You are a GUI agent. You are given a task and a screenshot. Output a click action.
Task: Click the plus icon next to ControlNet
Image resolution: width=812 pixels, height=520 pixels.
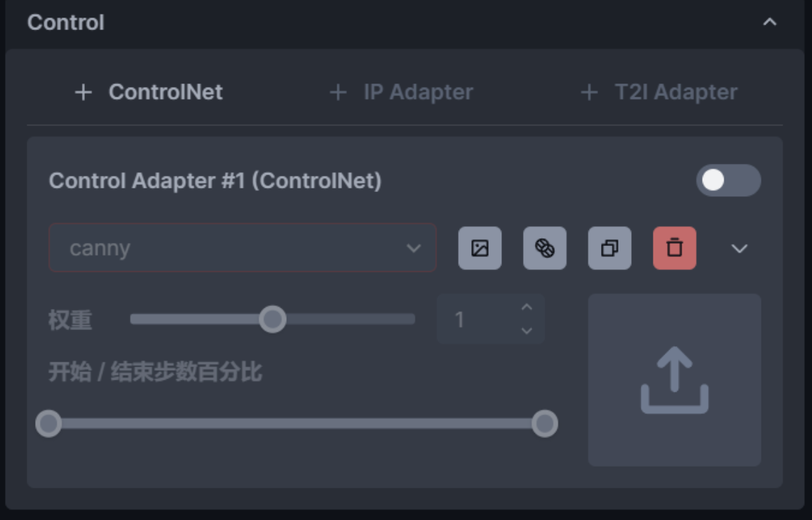pos(83,93)
